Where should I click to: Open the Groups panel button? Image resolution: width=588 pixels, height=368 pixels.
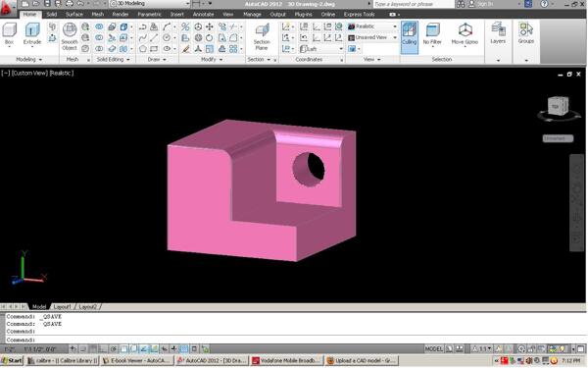pyautogui.click(x=525, y=33)
